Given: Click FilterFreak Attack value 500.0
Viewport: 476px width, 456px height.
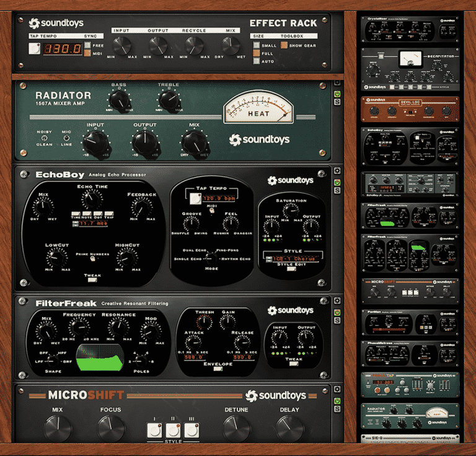Looking at the screenshot, I should [193, 357].
